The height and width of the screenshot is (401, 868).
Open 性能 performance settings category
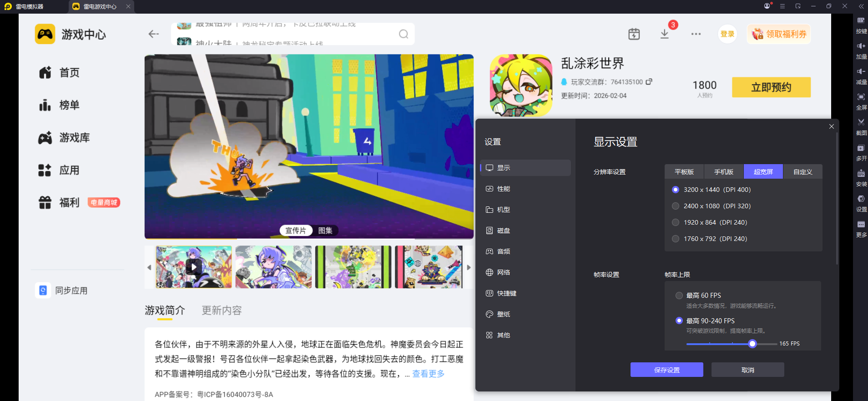(525, 189)
